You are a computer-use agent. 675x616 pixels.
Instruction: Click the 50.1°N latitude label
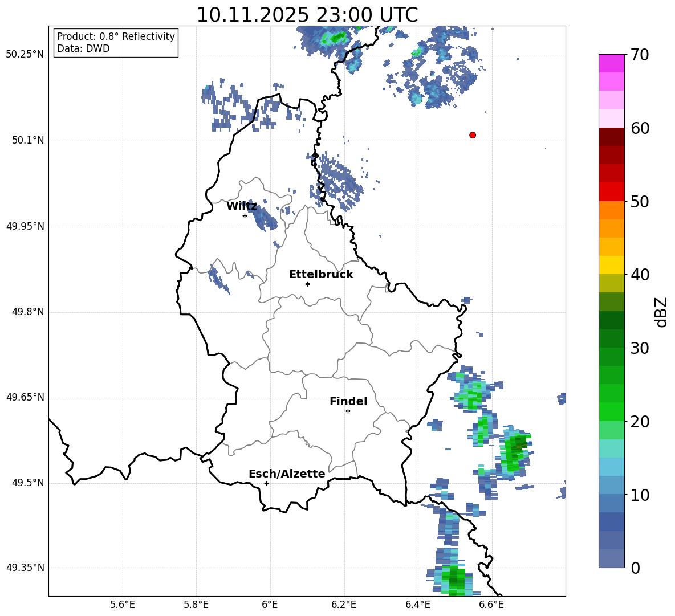(28, 140)
